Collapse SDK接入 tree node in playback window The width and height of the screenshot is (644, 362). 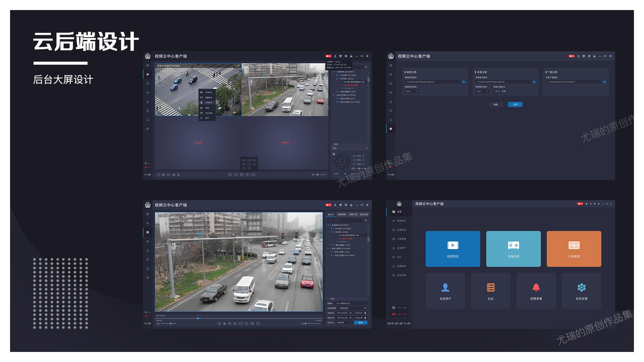click(332, 232)
